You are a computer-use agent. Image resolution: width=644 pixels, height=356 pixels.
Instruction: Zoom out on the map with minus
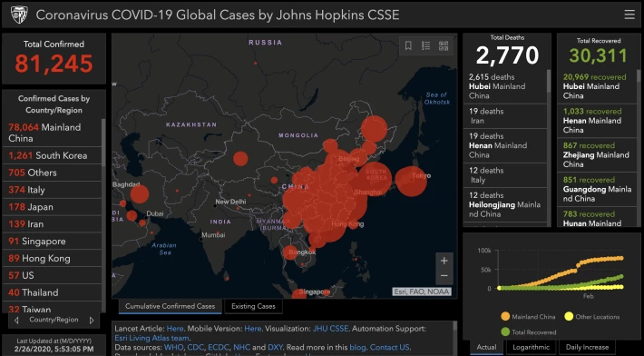[444, 276]
